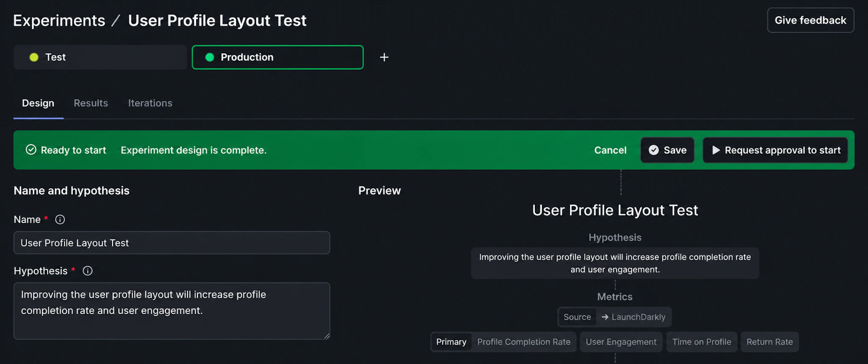Click the Ready to start checkmark icon

pyautogui.click(x=31, y=149)
